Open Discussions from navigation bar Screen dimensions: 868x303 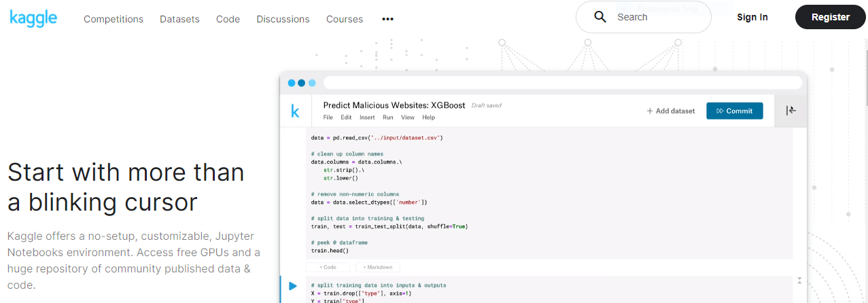[x=283, y=19]
